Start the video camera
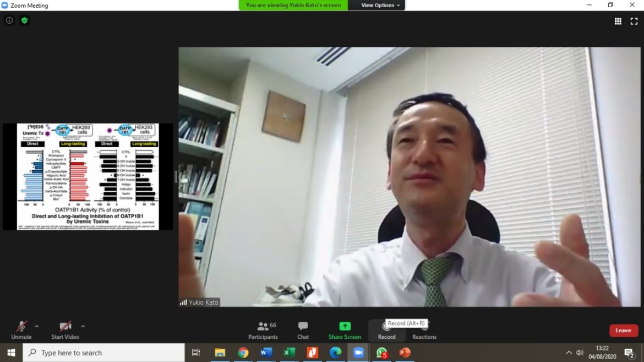 tap(65, 330)
